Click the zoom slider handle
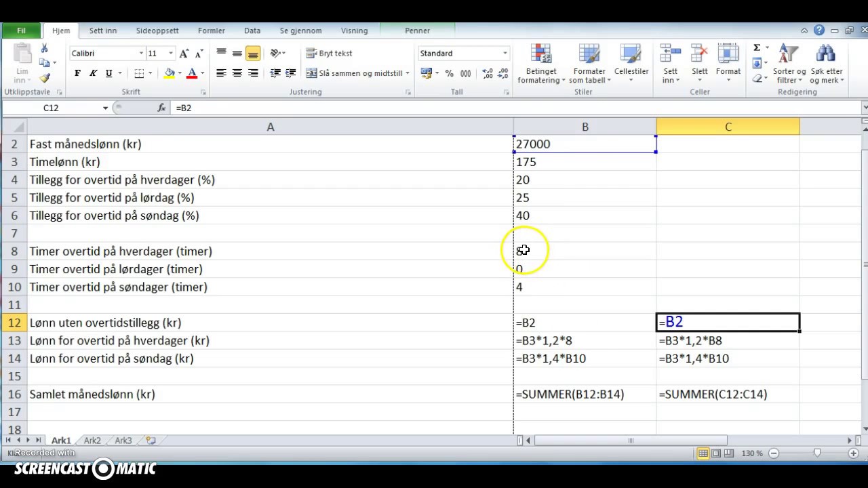The width and height of the screenshot is (868, 488). [x=817, y=453]
